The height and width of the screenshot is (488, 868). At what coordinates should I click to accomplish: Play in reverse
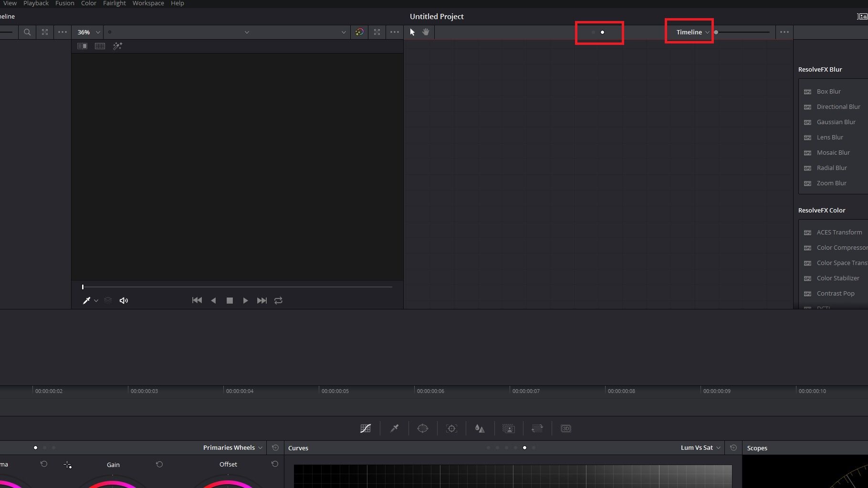point(213,300)
